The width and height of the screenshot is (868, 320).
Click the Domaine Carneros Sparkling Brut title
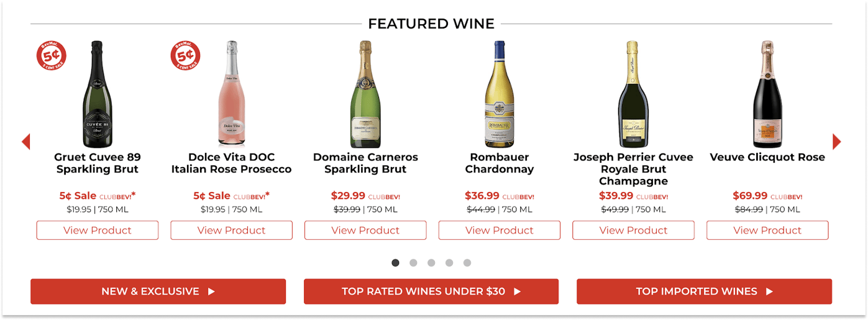click(x=365, y=163)
